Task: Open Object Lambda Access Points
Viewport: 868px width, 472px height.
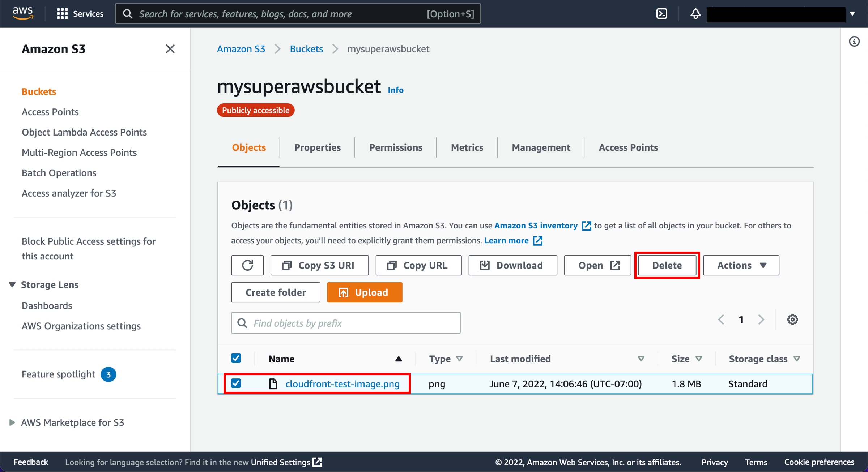Action: (84, 132)
